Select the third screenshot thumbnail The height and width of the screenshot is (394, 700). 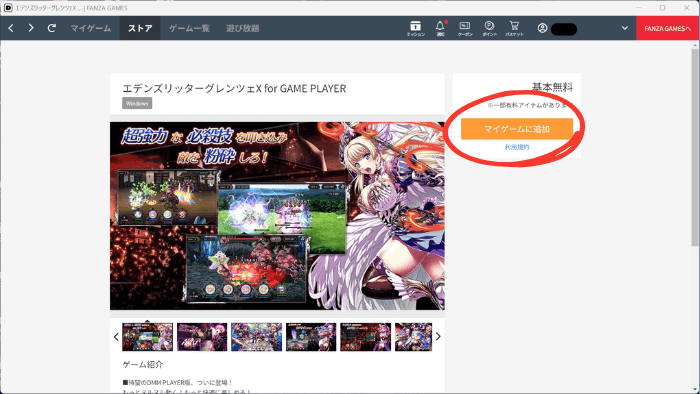[257, 337]
